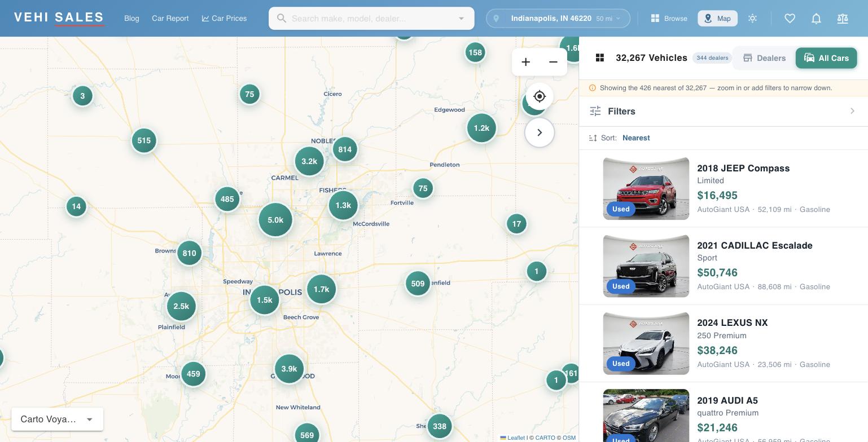The image size is (868, 442).
Task: Open favorites heart icon
Action: [x=790, y=19]
